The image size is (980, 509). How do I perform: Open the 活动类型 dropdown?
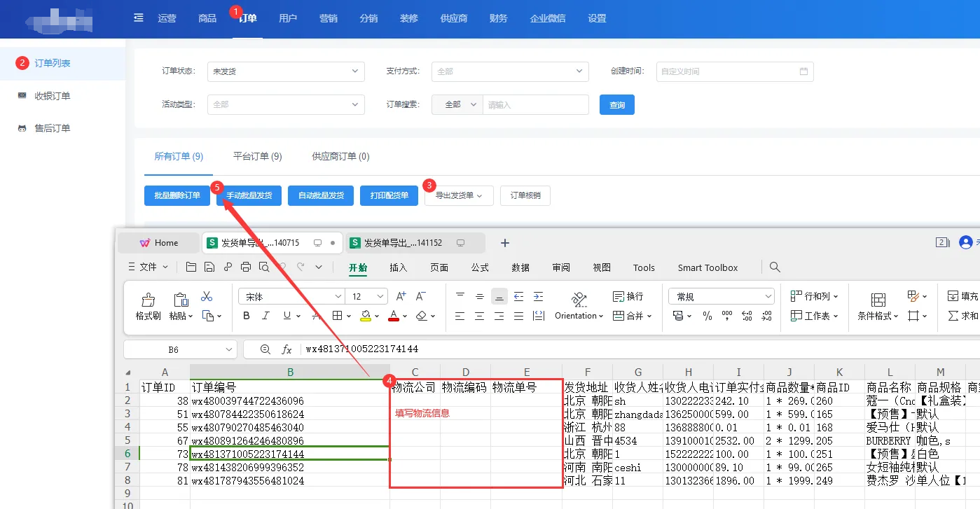(286, 104)
